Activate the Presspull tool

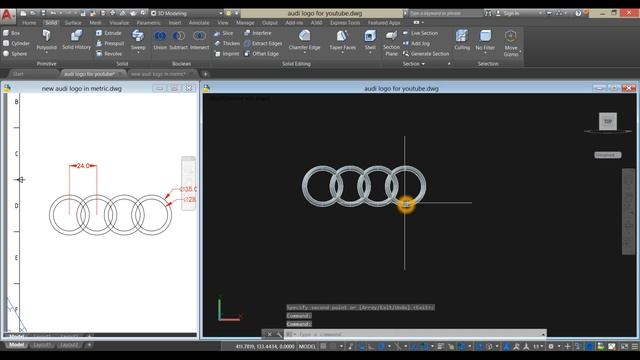tap(110, 43)
